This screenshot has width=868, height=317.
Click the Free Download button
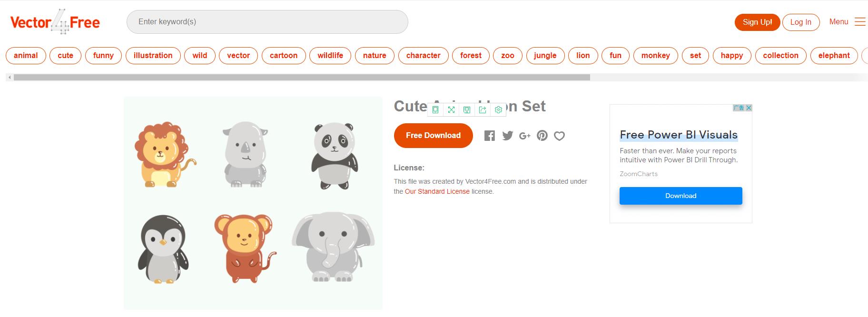(x=433, y=136)
